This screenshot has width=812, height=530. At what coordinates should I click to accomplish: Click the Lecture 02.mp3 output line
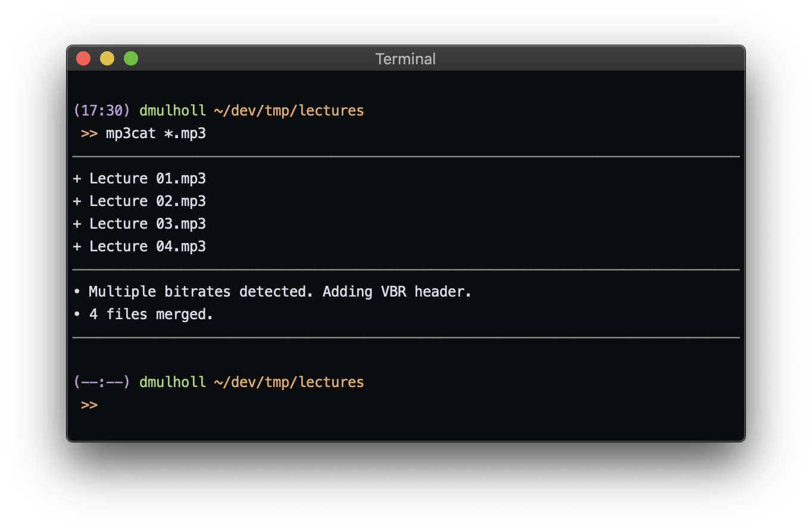pos(139,201)
